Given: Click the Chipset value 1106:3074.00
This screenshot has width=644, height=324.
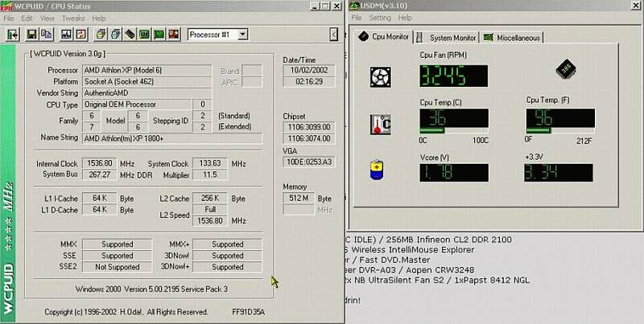Looking at the screenshot, I should pyautogui.click(x=309, y=138).
